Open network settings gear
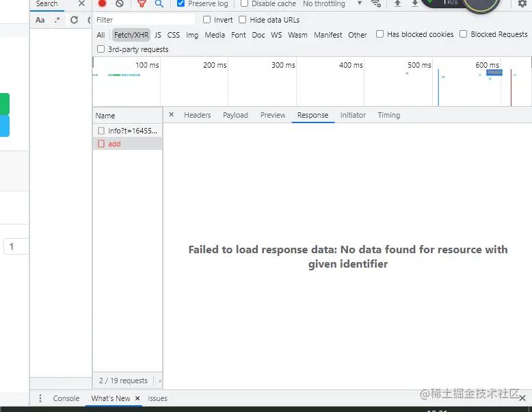532x412 pixels. coord(522,3)
